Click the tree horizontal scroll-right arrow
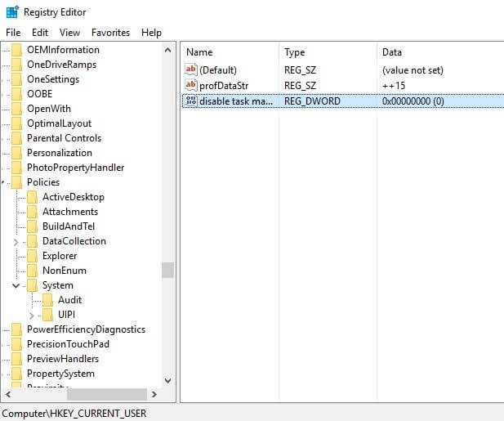This screenshot has width=504, height=421. [x=154, y=394]
